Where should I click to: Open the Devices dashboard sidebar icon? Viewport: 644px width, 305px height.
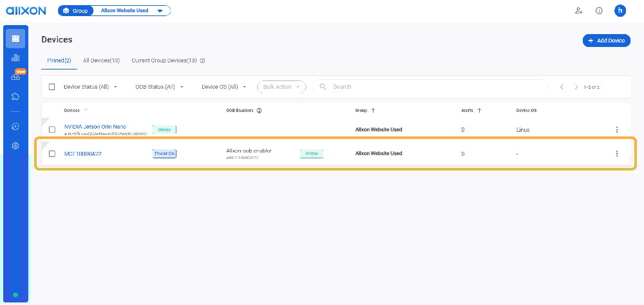pos(15,39)
